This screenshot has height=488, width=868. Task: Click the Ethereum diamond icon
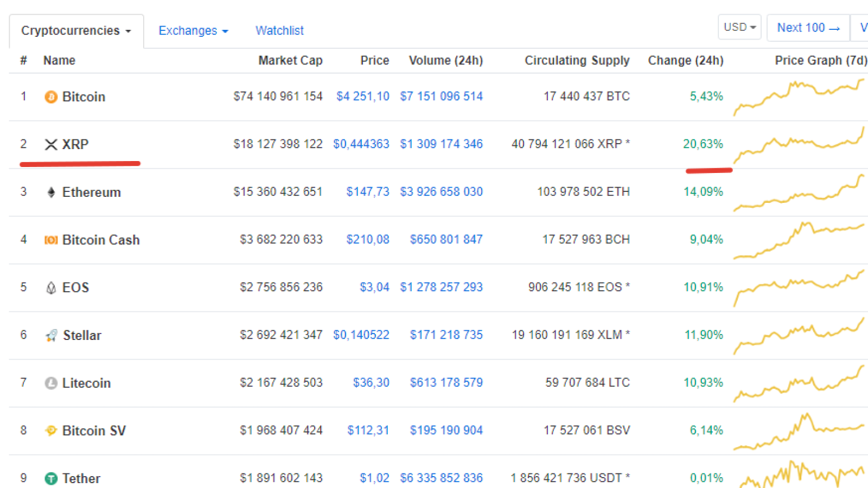click(51, 192)
